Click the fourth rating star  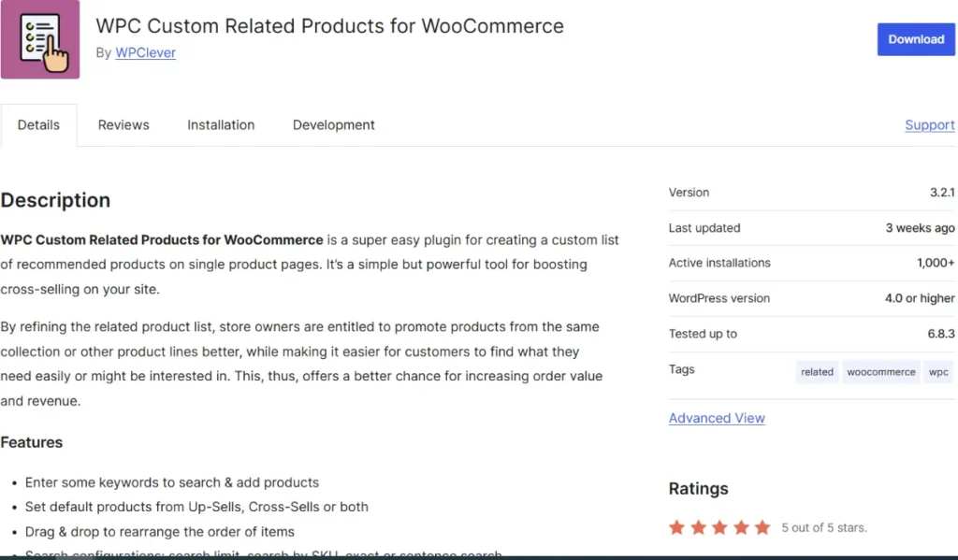(x=742, y=527)
